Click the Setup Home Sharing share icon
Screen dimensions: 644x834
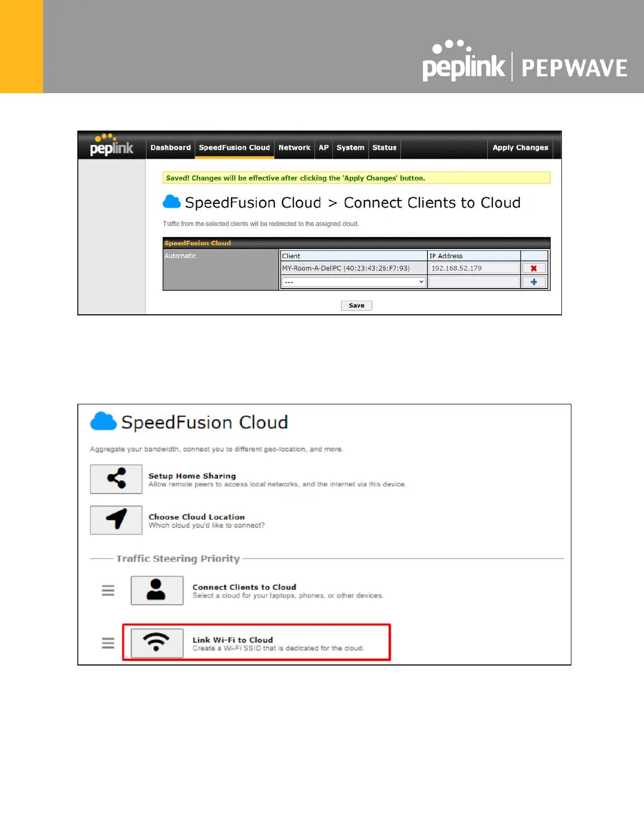[116, 479]
